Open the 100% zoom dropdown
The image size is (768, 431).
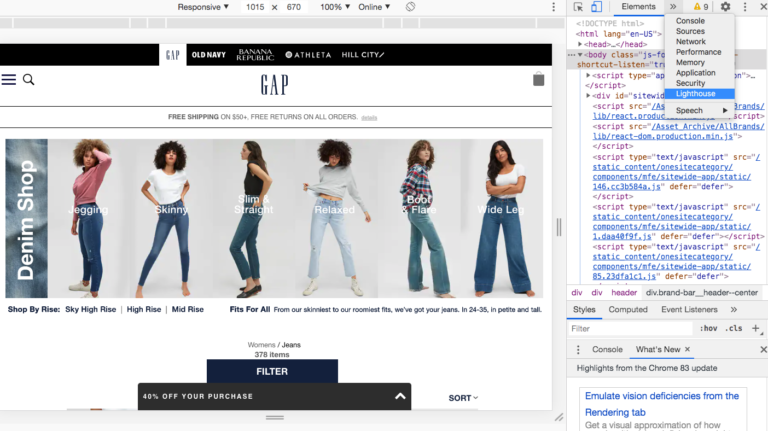pyautogui.click(x=335, y=7)
